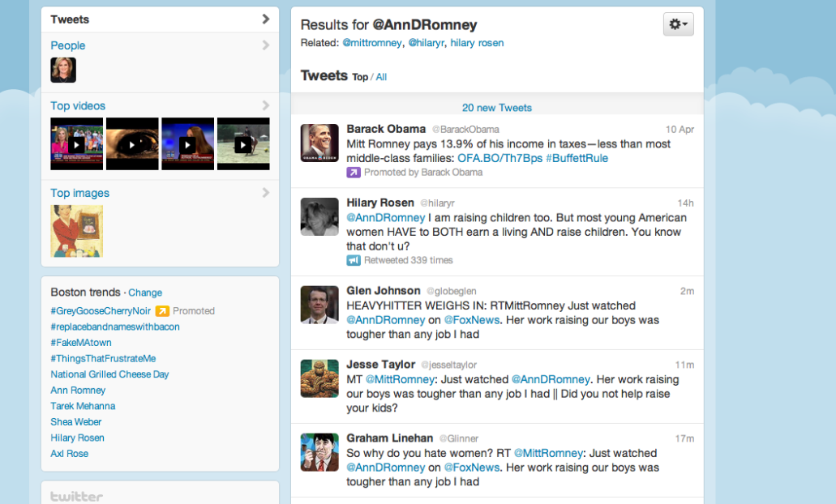The height and width of the screenshot is (504, 836).
Task: Expand the Top images section chevron
Action: click(x=265, y=193)
